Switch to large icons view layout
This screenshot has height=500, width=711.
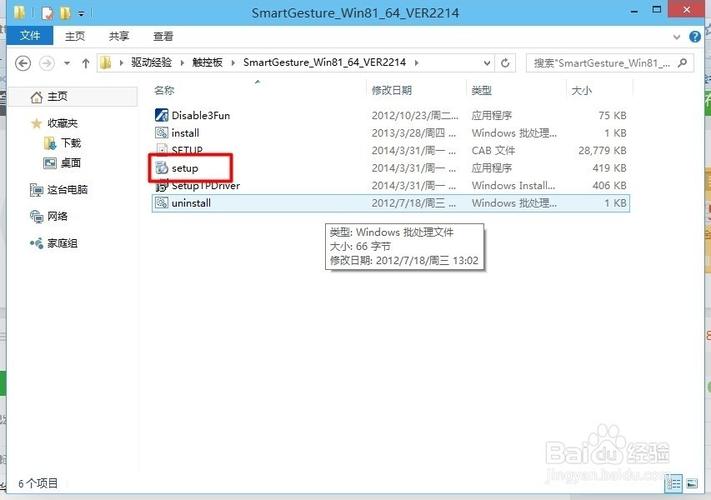pyautogui.click(x=692, y=484)
